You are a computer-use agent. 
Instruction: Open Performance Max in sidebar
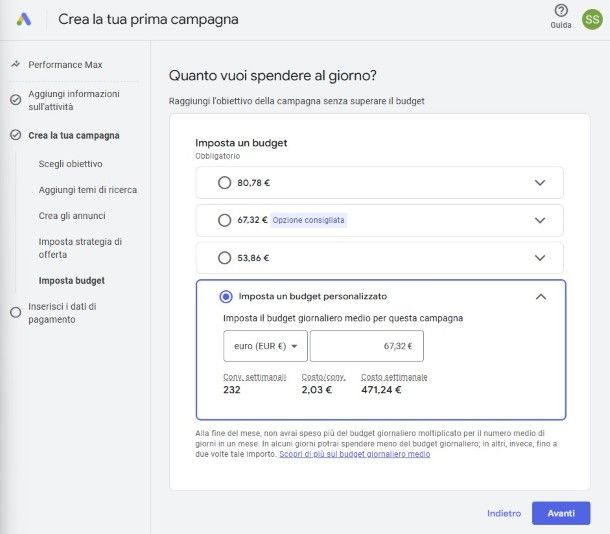click(65, 65)
